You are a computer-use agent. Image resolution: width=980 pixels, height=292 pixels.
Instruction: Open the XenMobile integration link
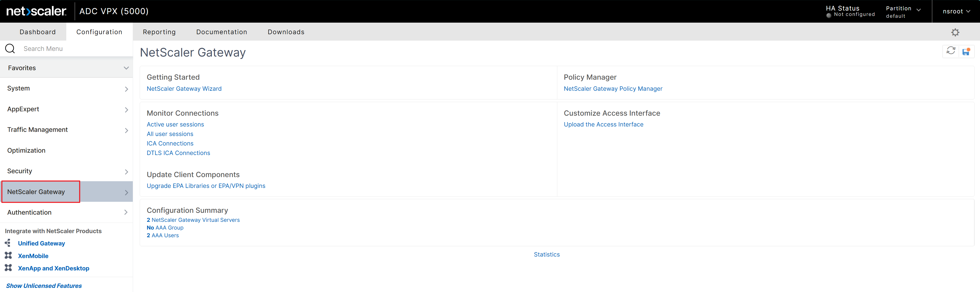33,256
